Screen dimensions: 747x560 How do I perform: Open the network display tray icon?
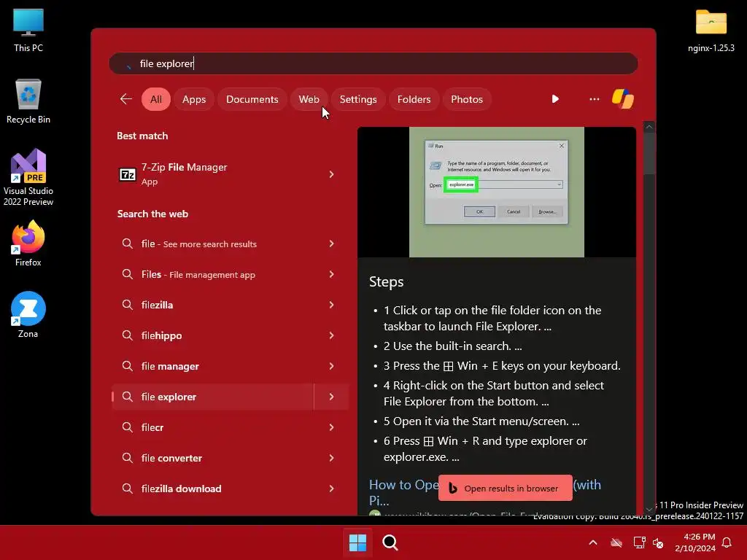click(x=639, y=542)
